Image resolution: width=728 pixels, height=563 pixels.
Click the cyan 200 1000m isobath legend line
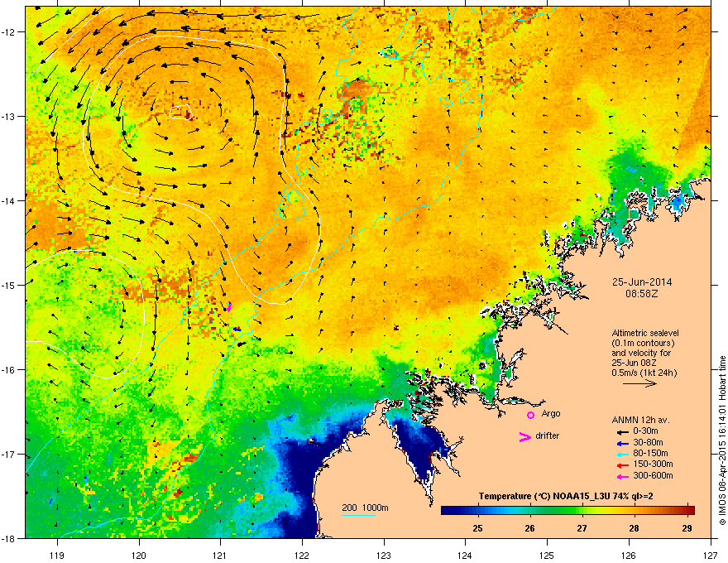click(x=359, y=515)
